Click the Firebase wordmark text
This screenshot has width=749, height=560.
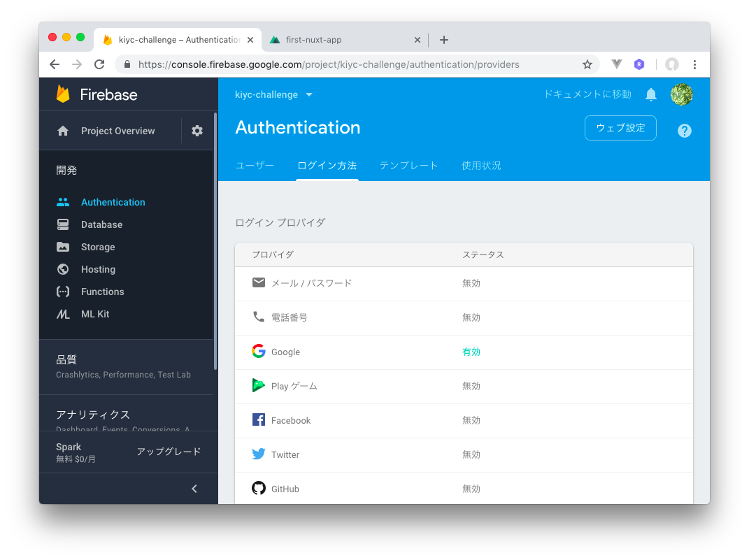108,94
